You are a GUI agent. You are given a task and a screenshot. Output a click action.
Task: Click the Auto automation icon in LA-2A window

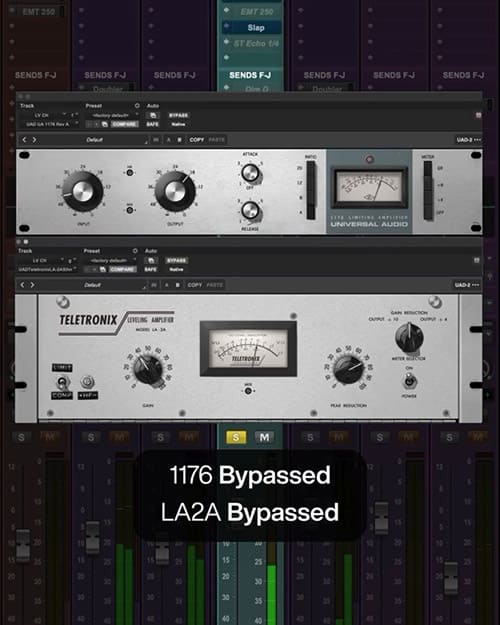(151, 261)
